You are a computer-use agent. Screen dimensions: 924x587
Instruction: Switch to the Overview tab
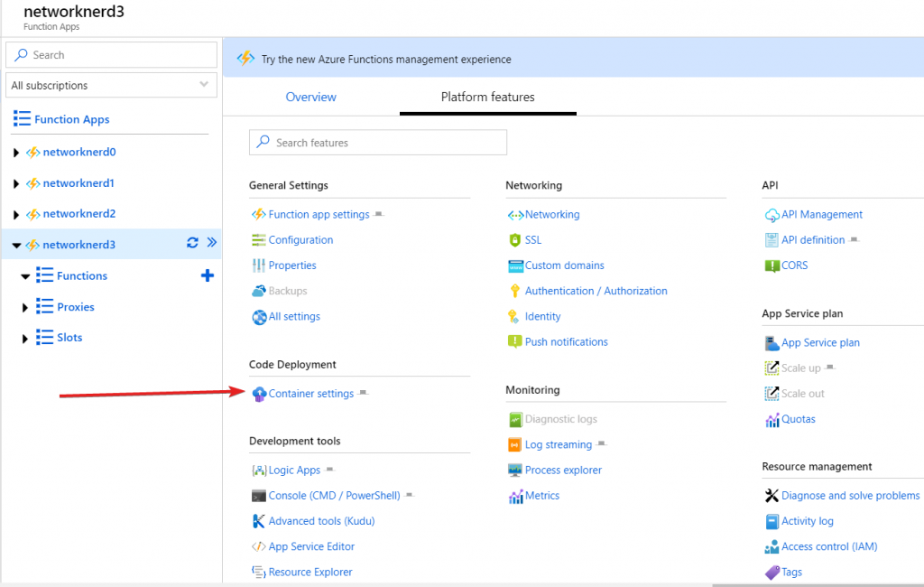point(310,97)
